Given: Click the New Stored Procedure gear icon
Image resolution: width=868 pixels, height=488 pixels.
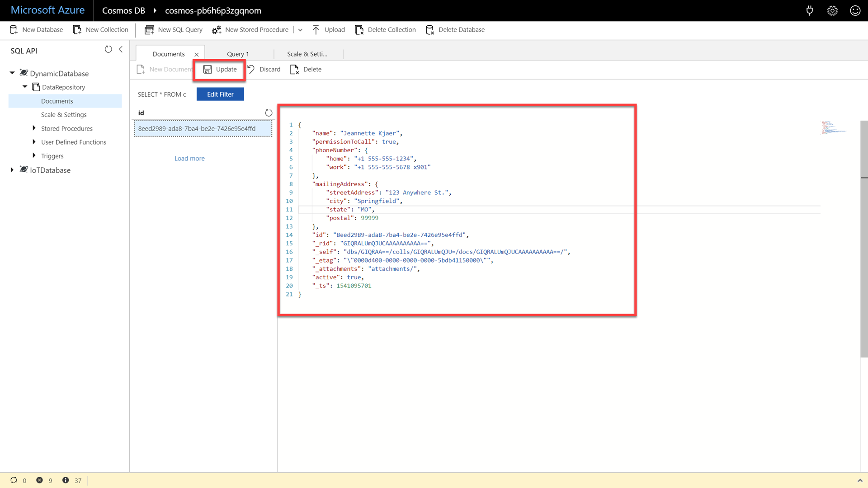Looking at the screenshot, I should tap(217, 30).
